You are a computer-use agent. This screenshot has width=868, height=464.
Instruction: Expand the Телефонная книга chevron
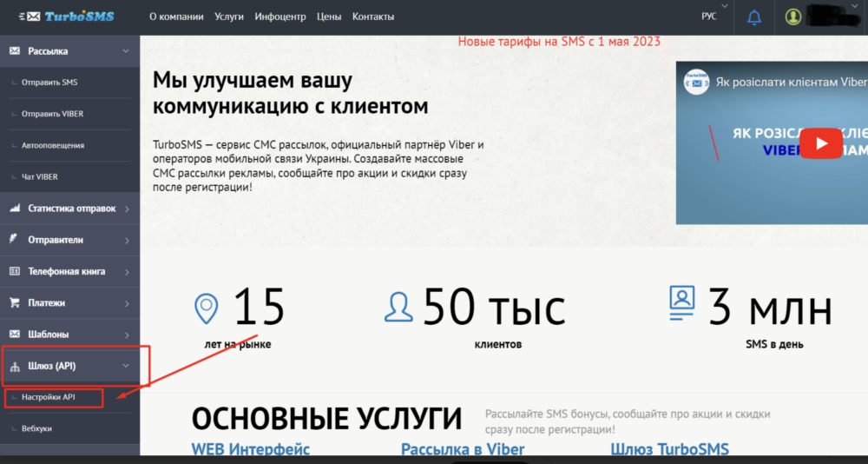127,272
